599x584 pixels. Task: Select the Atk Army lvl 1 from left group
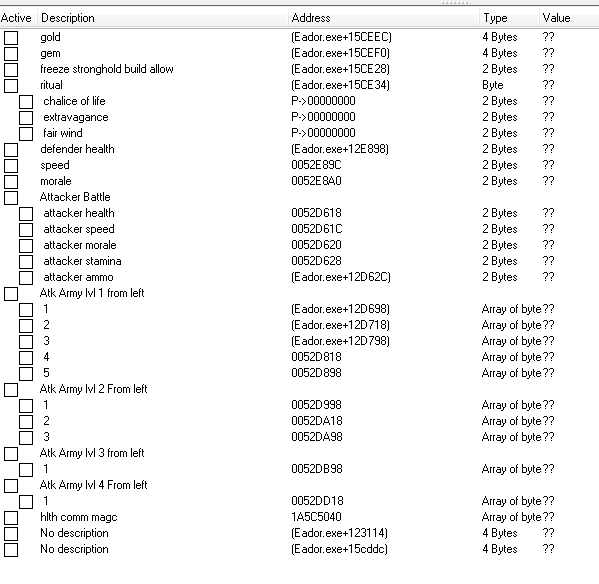92,293
